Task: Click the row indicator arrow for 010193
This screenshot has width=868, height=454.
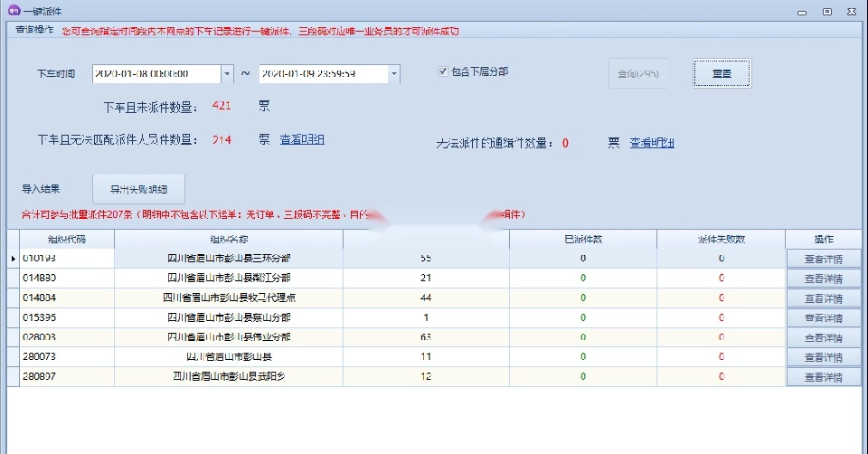Action: click(13, 259)
